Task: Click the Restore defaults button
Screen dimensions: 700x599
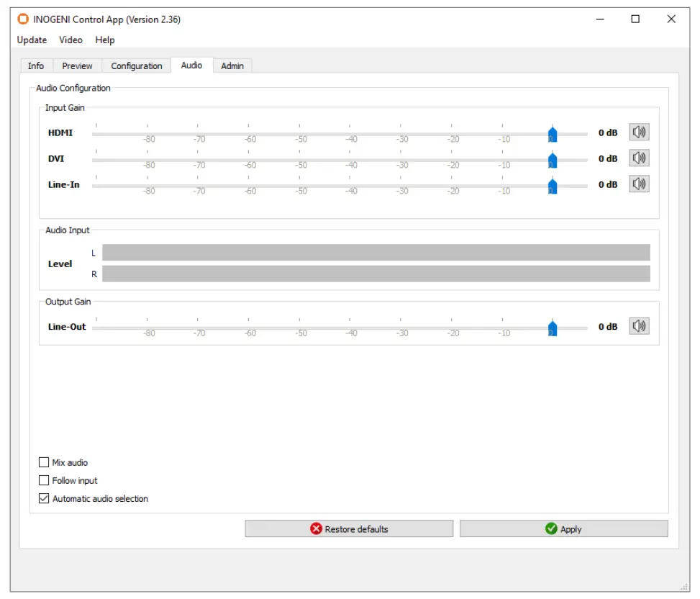Action: coord(349,529)
